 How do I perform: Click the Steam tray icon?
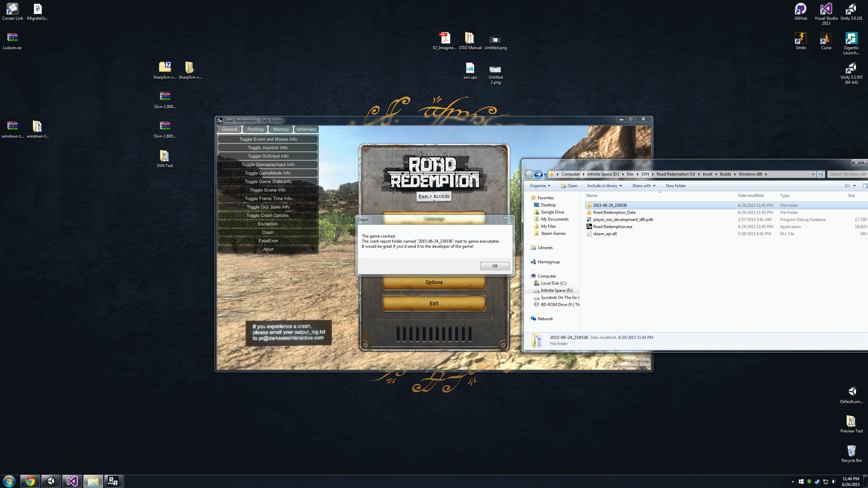coord(817,482)
